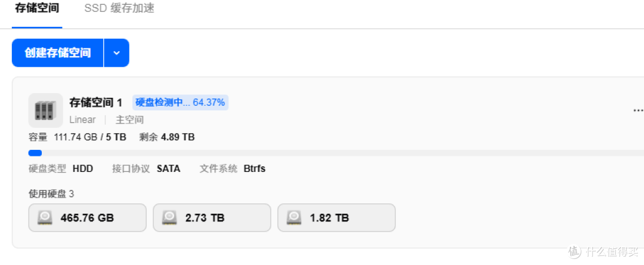This screenshot has width=644, height=265.
Task: Open the three-dot more options menu
Action: click(x=638, y=110)
